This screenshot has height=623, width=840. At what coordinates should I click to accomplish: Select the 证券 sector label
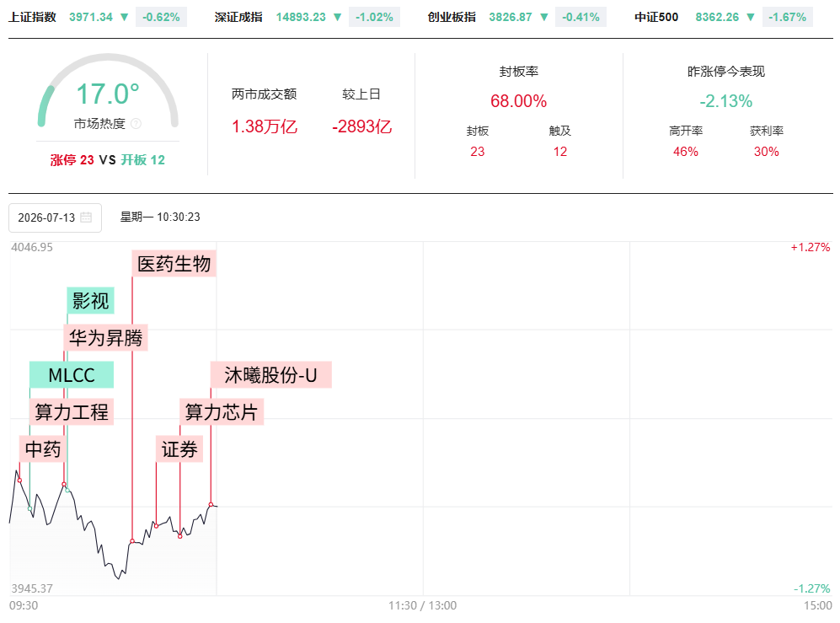pyautogui.click(x=179, y=448)
